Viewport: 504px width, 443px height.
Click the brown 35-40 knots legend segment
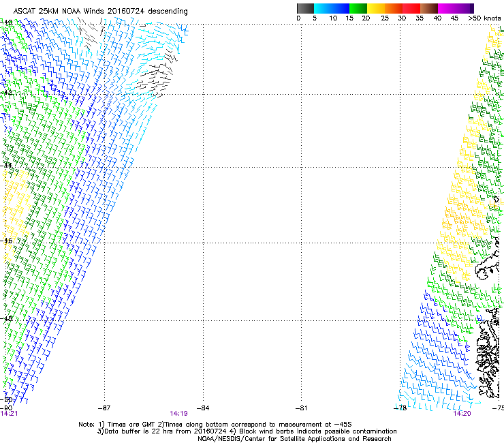[429, 8]
